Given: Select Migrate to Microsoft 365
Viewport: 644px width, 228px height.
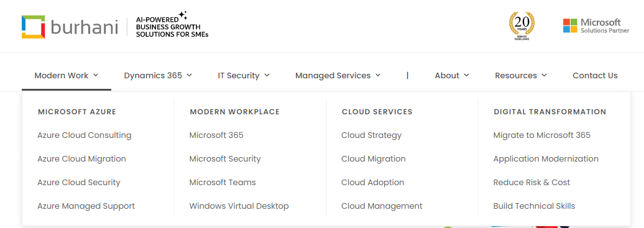Looking at the screenshot, I should (x=541, y=135).
